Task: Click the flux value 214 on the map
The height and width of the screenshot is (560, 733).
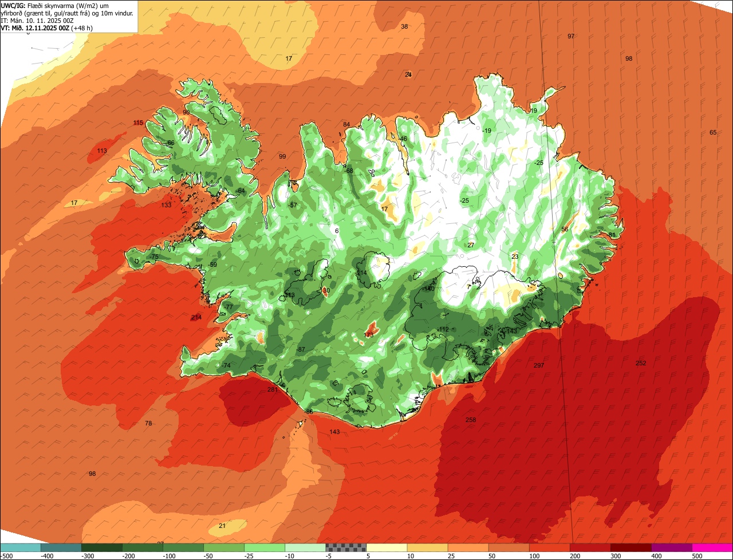Action: pos(196,317)
